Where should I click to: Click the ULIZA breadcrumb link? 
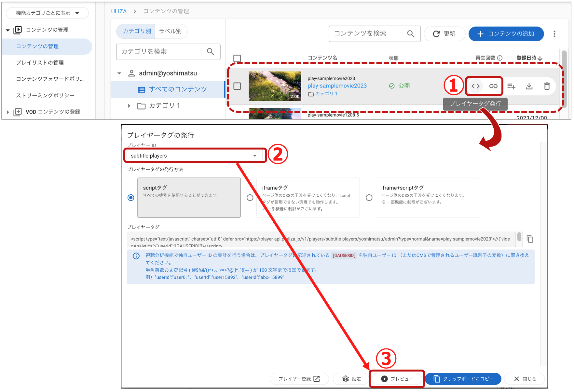(119, 11)
